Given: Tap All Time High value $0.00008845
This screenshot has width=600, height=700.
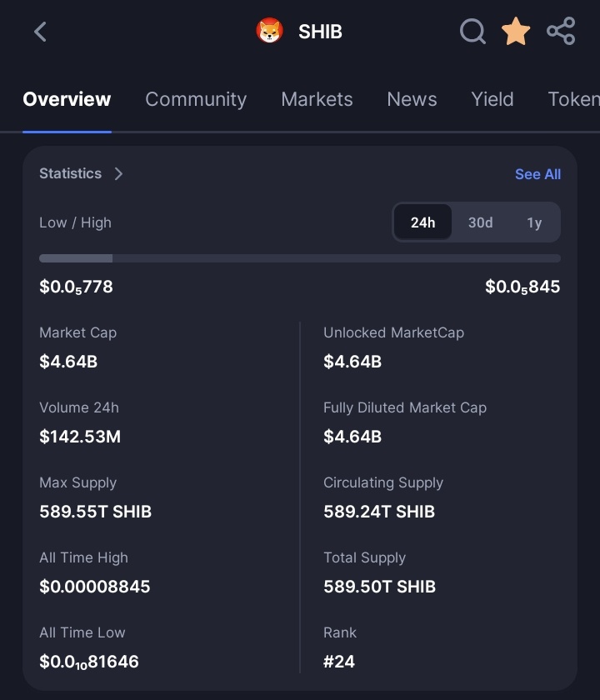Looking at the screenshot, I should [95, 587].
